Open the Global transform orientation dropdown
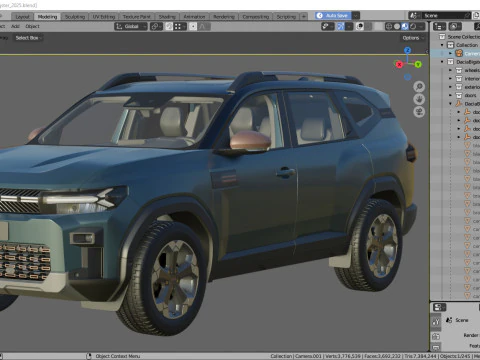 [x=131, y=26]
